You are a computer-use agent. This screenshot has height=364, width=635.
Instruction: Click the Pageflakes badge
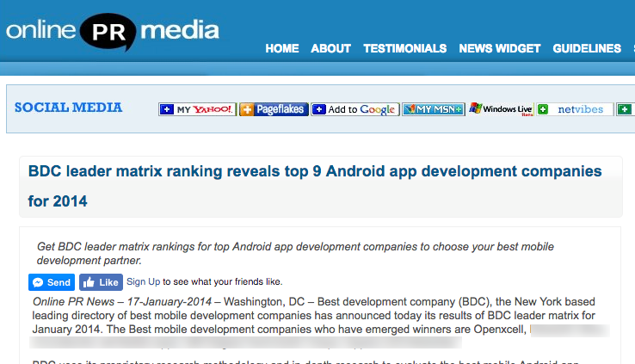tap(274, 109)
